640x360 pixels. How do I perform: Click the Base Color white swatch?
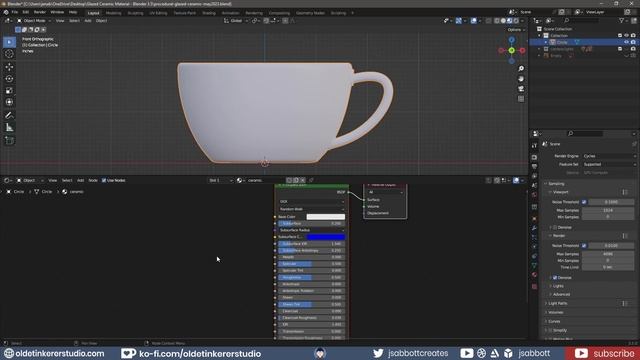click(325, 217)
